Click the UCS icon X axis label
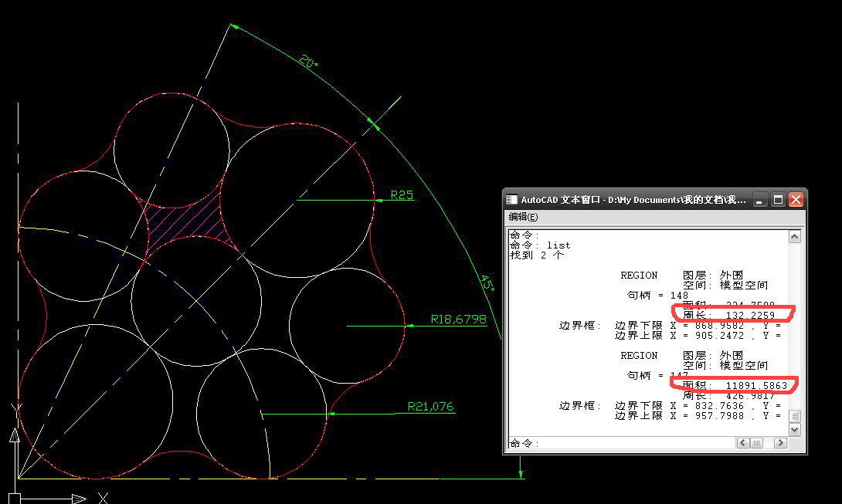The width and height of the screenshot is (842, 504). [103, 498]
